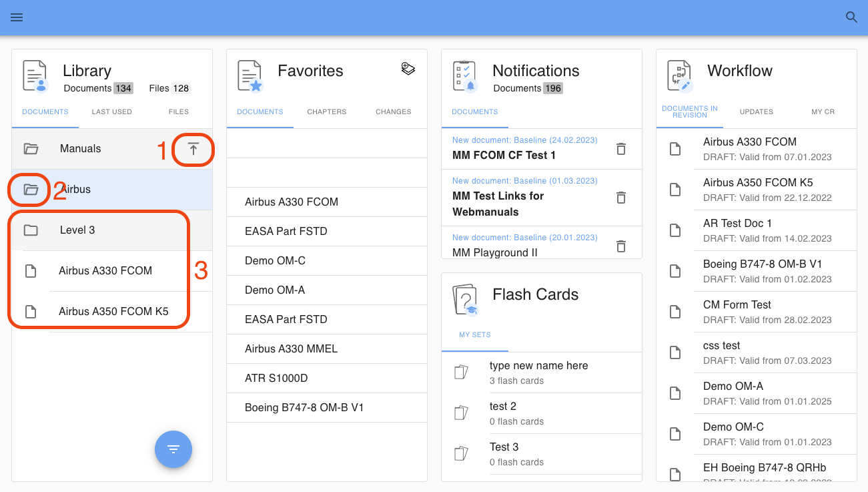Open Demo OM-C in Favorites

327,261
